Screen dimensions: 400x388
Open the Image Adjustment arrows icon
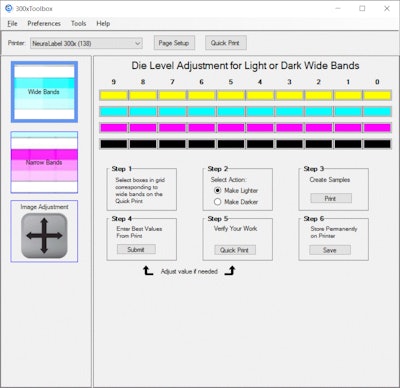pos(44,236)
